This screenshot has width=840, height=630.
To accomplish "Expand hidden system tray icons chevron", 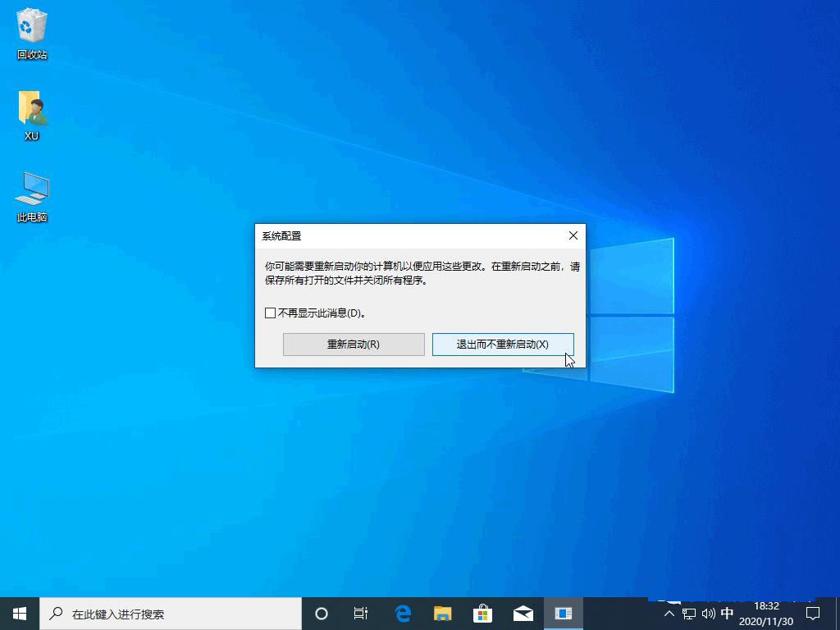I will [669, 614].
